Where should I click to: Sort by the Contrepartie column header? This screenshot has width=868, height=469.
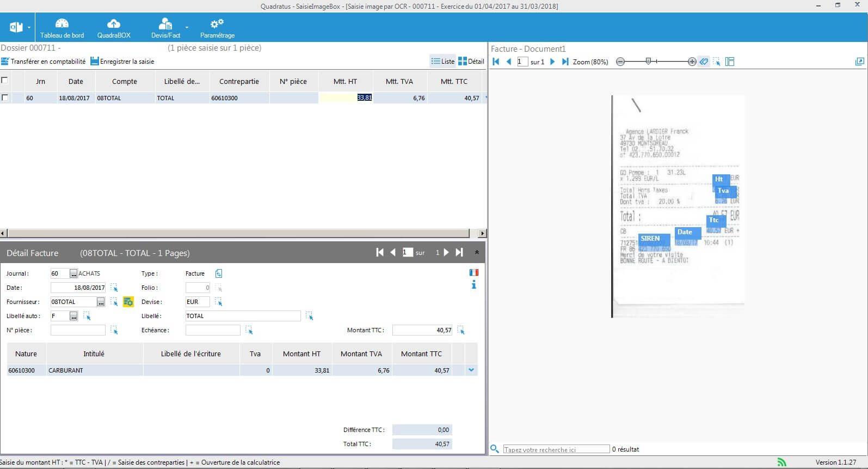pyautogui.click(x=239, y=81)
